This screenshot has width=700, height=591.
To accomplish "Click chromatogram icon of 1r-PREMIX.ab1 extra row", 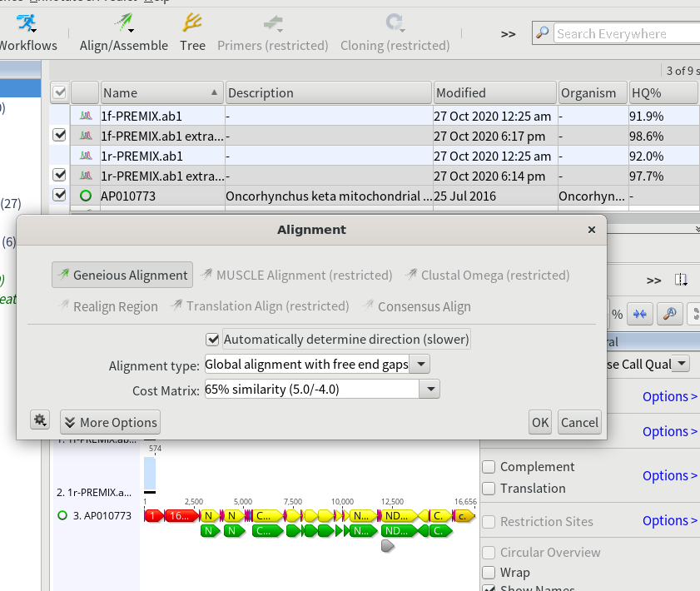I will coord(86,176).
